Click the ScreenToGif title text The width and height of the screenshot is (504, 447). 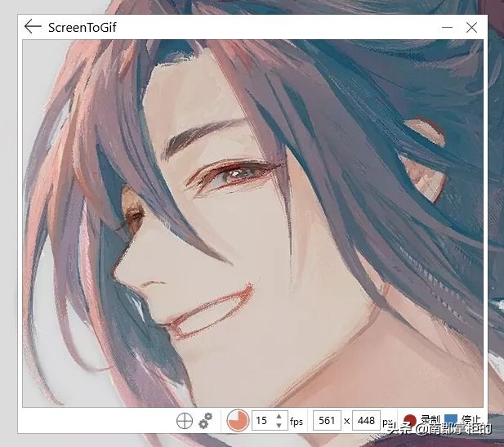82,27
